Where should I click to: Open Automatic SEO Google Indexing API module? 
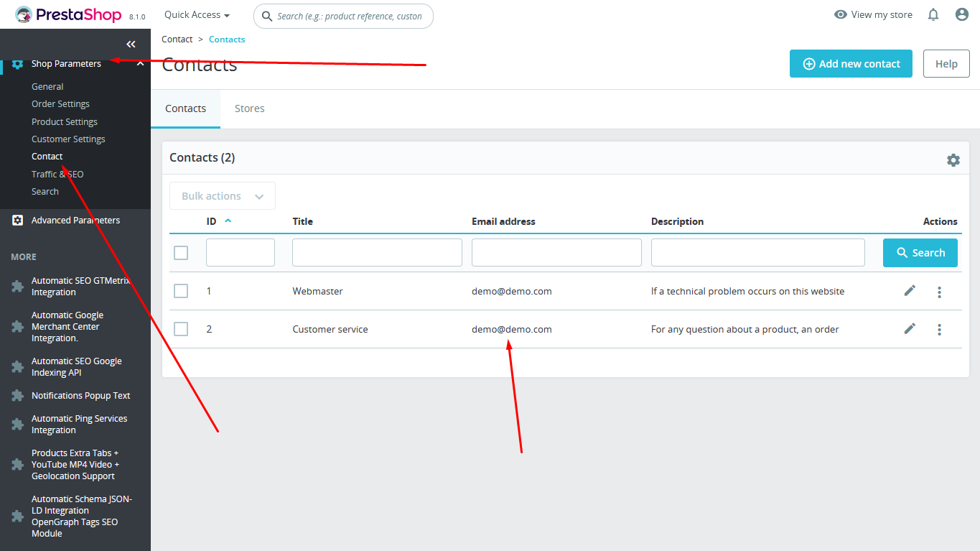(x=77, y=367)
